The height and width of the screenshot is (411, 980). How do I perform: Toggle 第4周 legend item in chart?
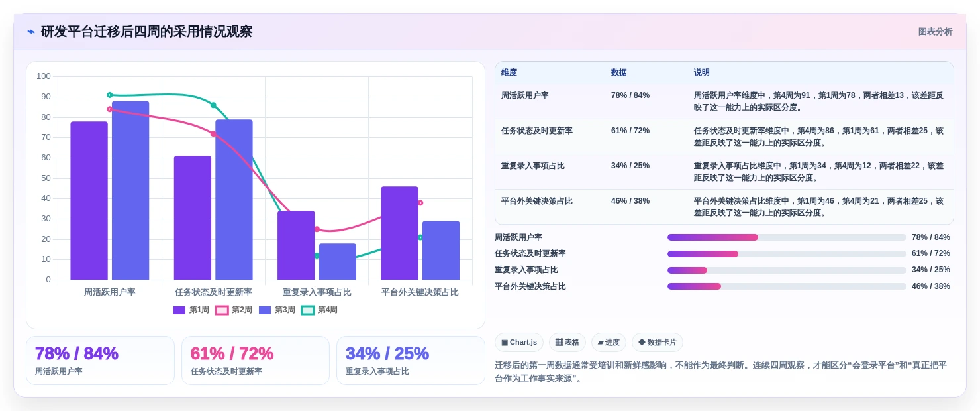tap(319, 310)
